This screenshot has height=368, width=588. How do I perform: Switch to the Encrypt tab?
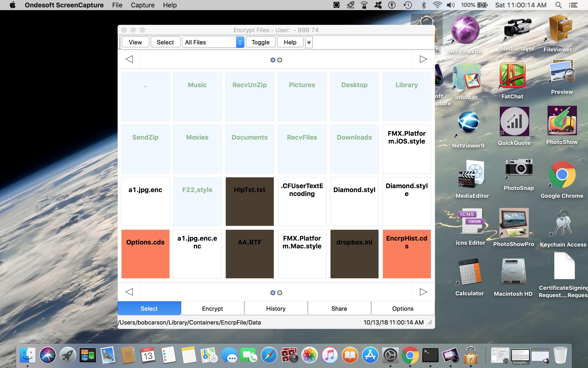click(213, 308)
